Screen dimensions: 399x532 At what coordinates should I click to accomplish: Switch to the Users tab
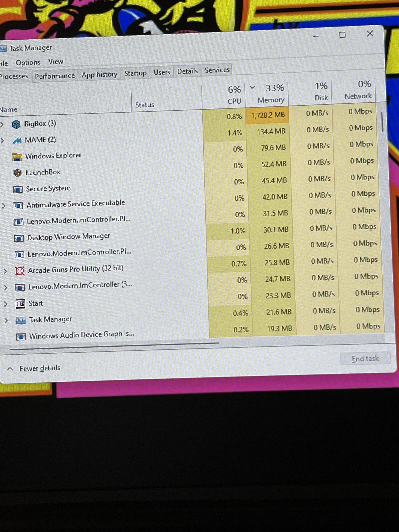click(x=162, y=72)
